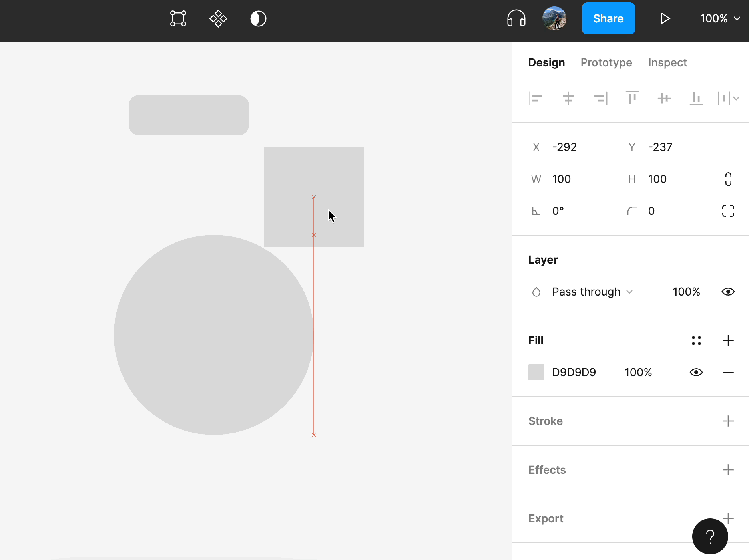Click the D9D9D9 fill color swatch

pos(536,372)
